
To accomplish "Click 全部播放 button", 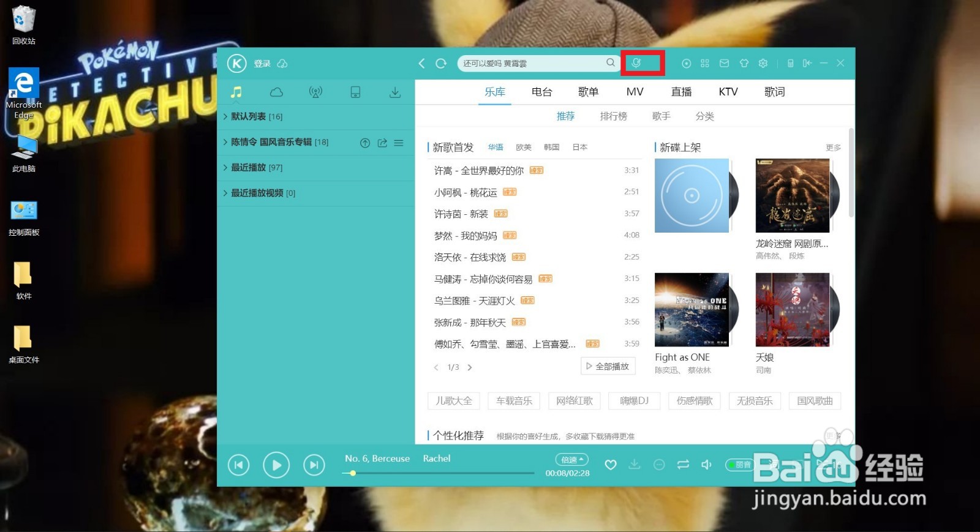I will [608, 366].
